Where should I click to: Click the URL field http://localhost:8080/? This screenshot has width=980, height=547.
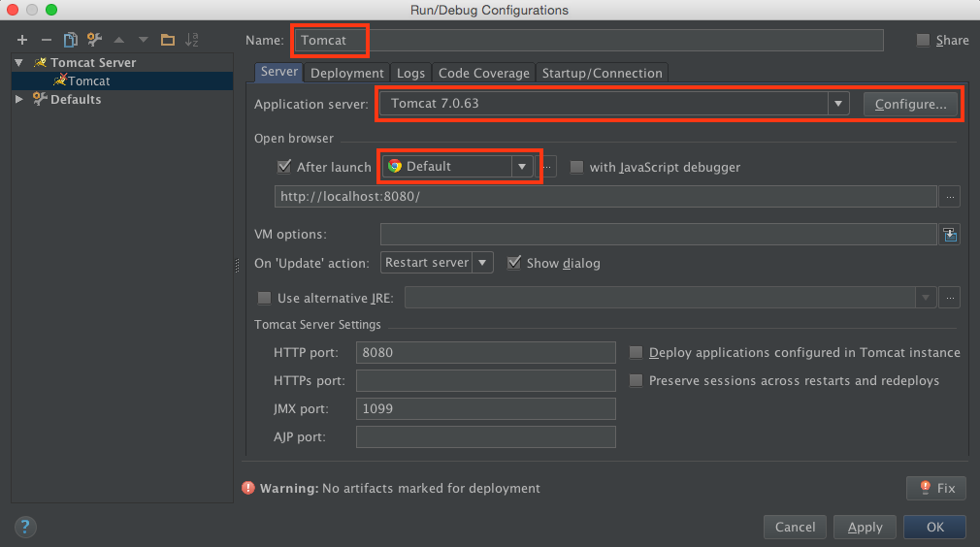[605, 197]
